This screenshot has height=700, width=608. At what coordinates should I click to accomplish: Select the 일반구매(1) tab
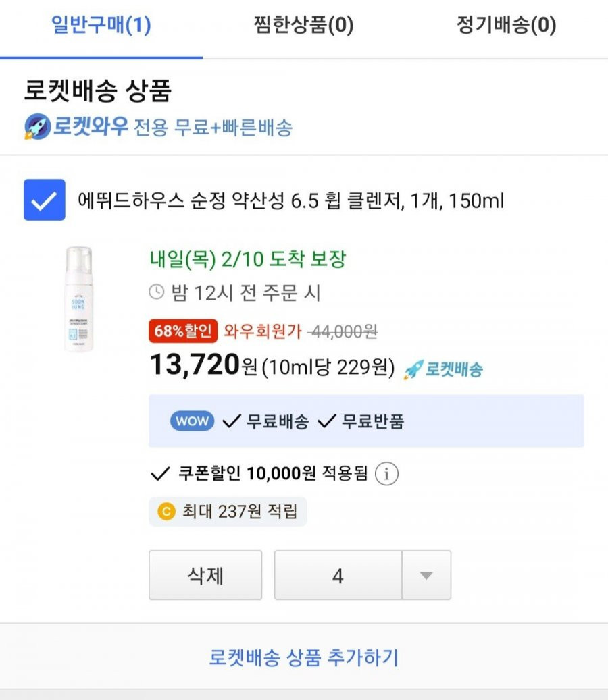101,24
